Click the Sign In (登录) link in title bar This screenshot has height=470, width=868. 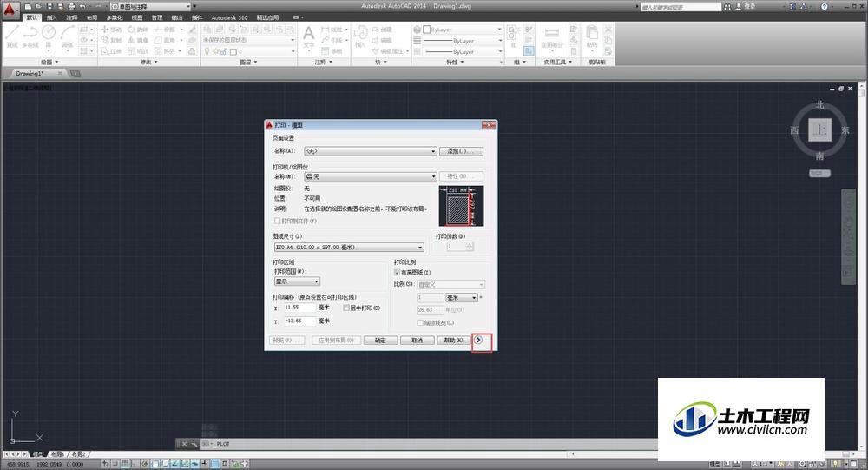(x=750, y=7)
